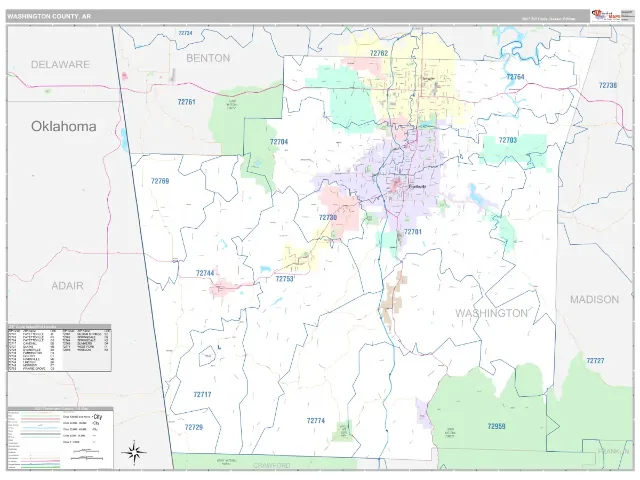
Task: Click the scale bar in the legend
Action: click(85, 454)
